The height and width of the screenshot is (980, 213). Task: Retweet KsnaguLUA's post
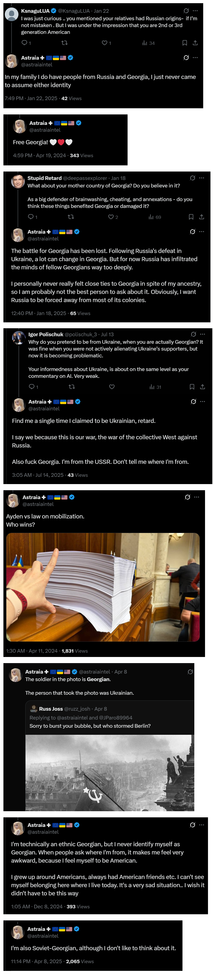64,43
